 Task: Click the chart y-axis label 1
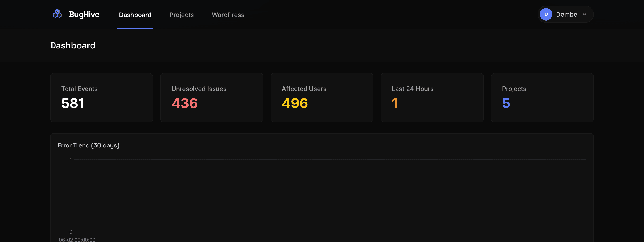(x=71, y=160)
